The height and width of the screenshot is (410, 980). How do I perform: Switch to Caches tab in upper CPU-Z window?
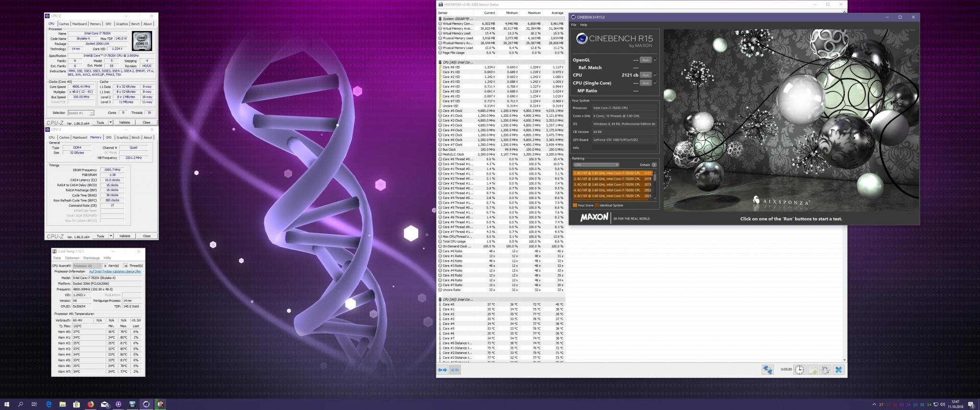pyautogui.click(x=64, y=24)
